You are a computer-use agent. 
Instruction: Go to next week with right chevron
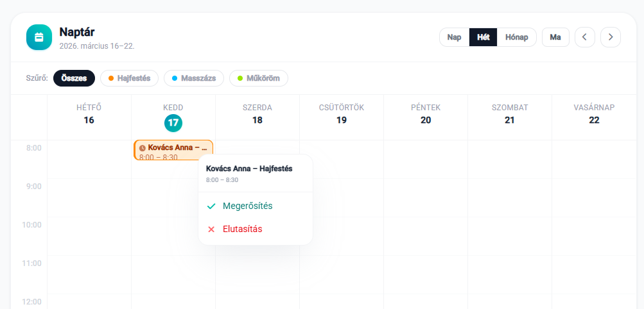click(610, 37)
